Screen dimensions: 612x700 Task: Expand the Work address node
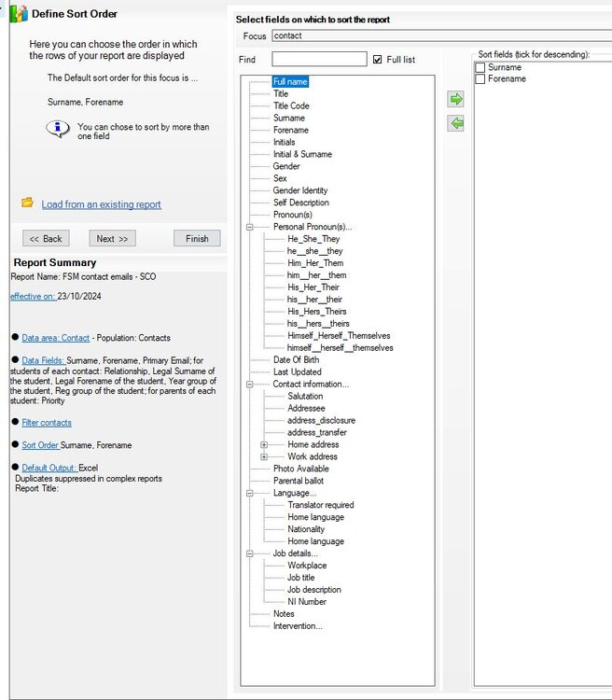coord(264,457)
